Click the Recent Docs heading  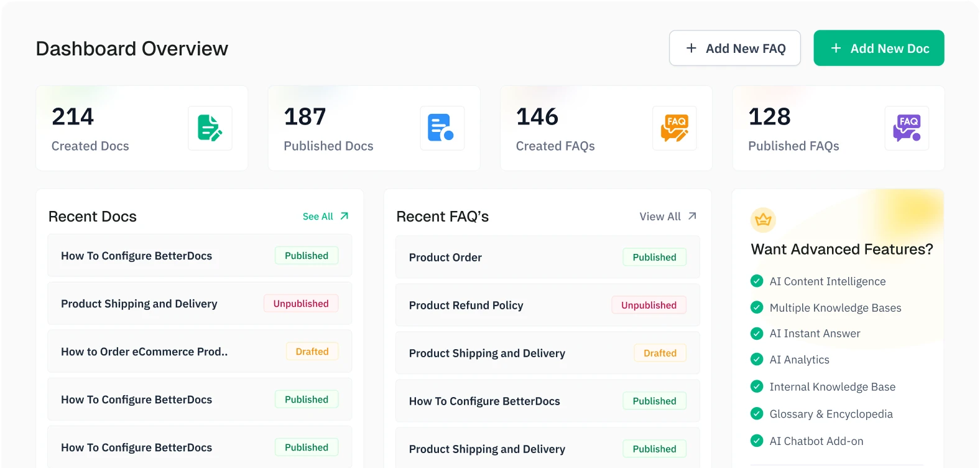(93, 217)
